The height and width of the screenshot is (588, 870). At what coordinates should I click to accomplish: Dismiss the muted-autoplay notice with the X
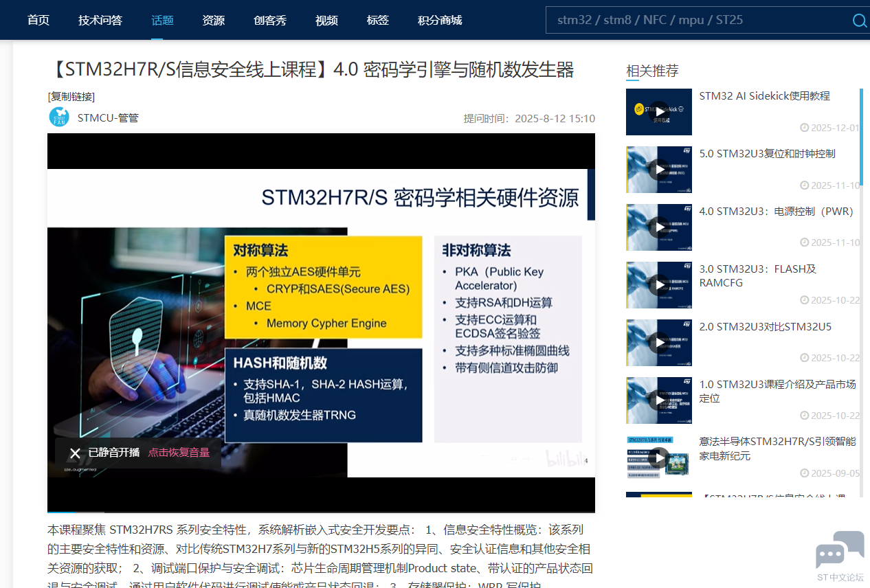tap(75, 453)
